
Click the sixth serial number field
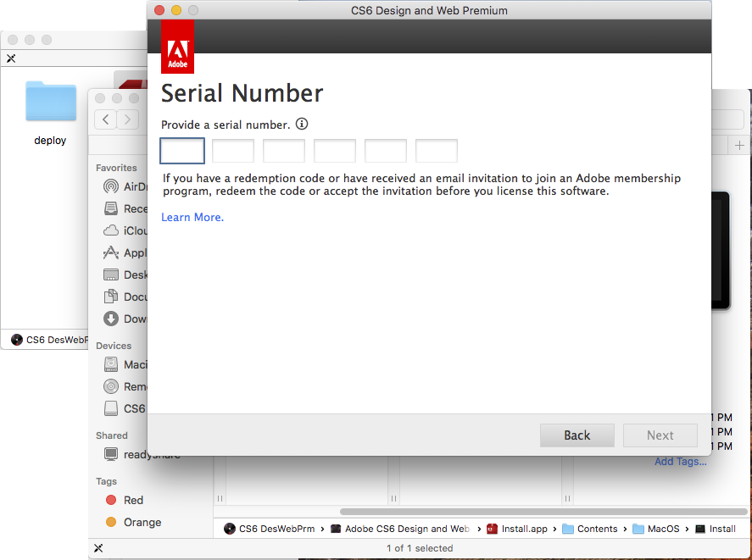click(x=437, y=151)
